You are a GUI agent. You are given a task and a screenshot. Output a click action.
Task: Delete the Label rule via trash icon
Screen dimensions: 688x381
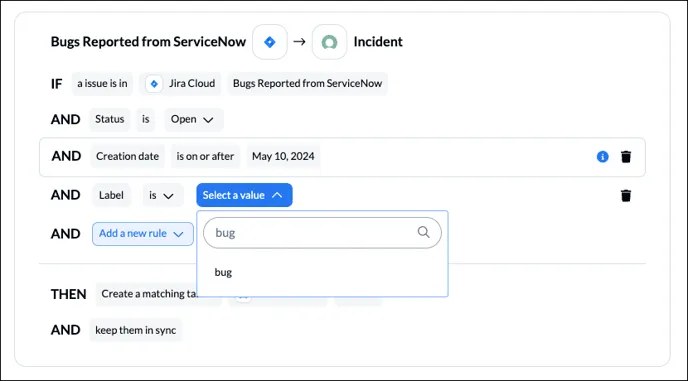coord(626,195)
